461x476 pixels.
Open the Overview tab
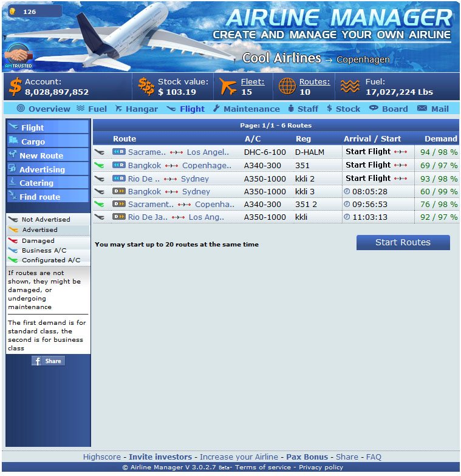click(x=49, y=109)
